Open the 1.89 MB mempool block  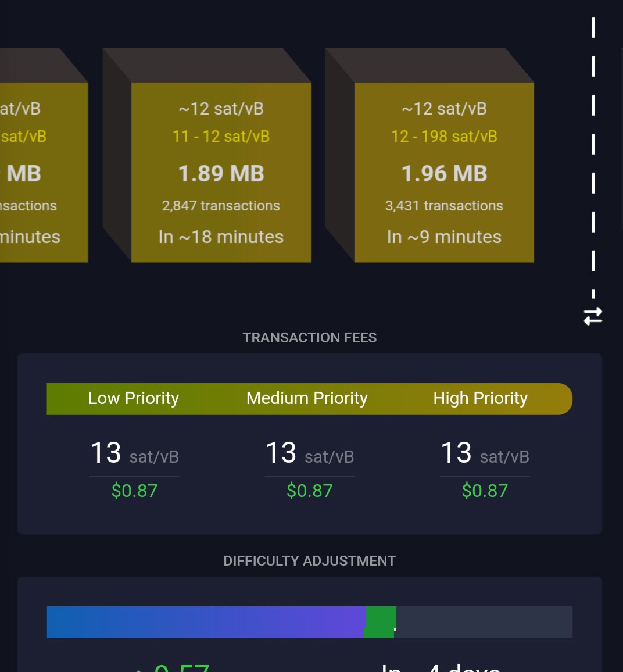point(221,173)
